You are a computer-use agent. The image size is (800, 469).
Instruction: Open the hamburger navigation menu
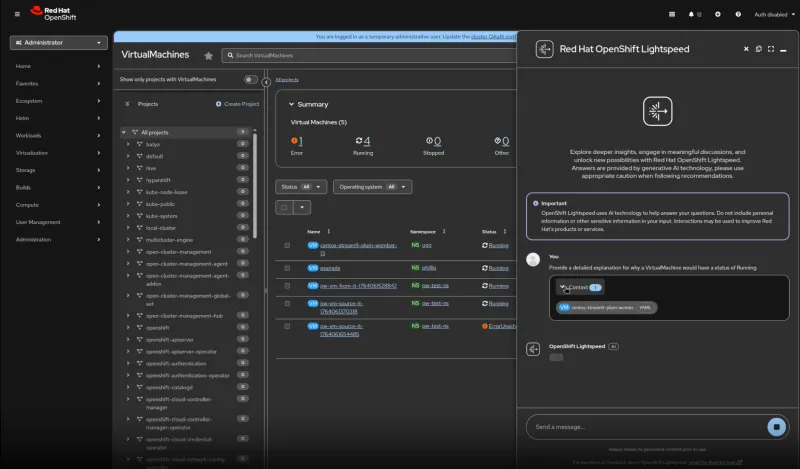click(x=17, y=14)
